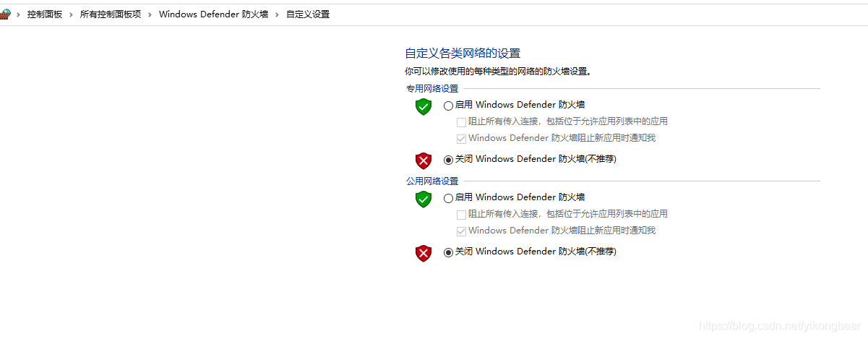Open breadcrumb arrow after 所有控制面板项
This screenshot has width=868, height=339.
pos(150,14)
